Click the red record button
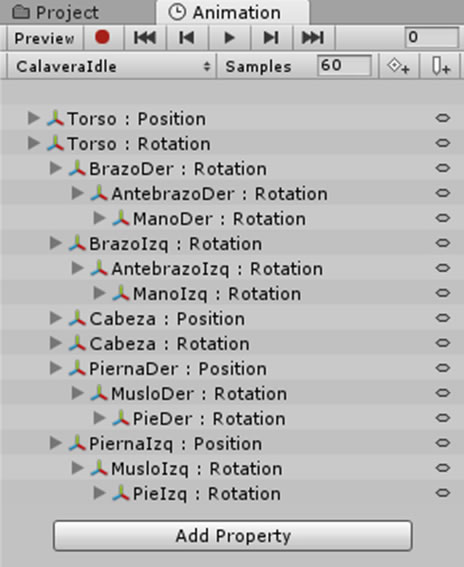This screenshot has height=567, width=464. (x=102, y=37)
